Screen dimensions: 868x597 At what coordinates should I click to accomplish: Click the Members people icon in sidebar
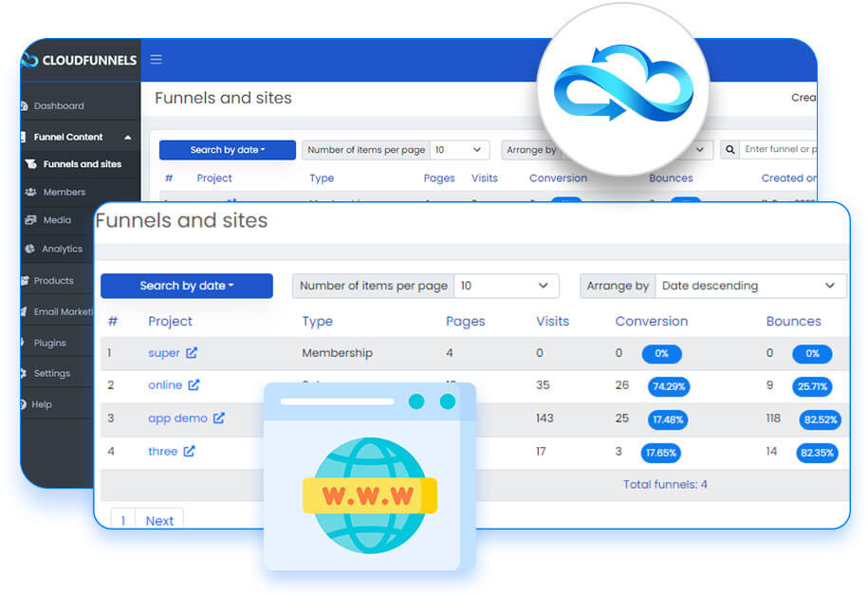point(30,192)
